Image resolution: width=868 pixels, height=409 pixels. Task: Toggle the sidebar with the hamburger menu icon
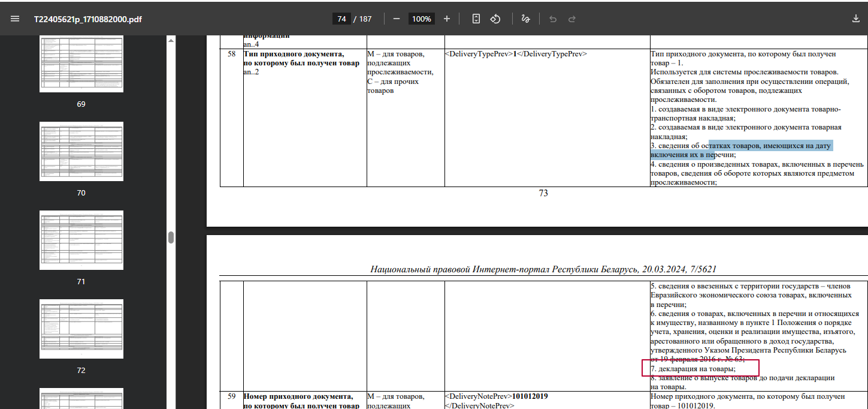(x=15, y=19)
